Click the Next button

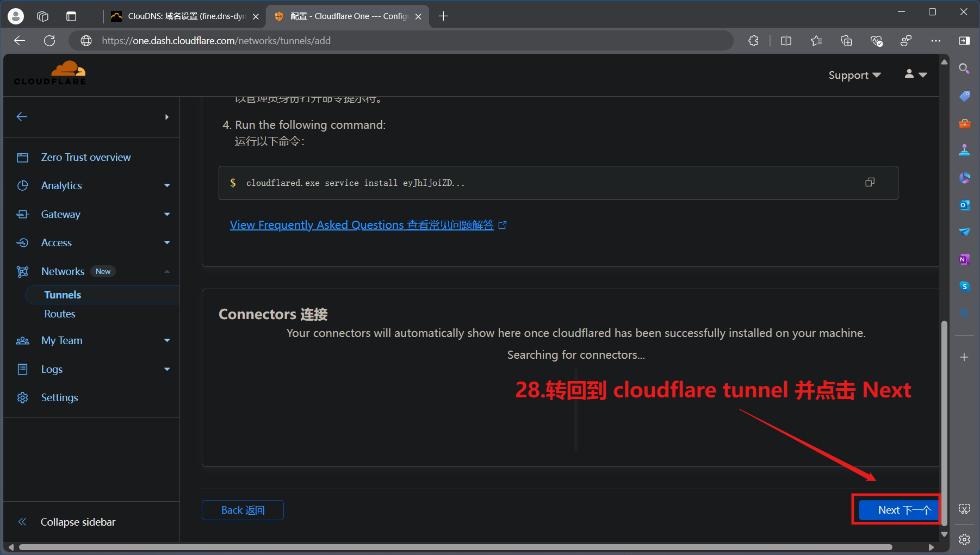898,510
